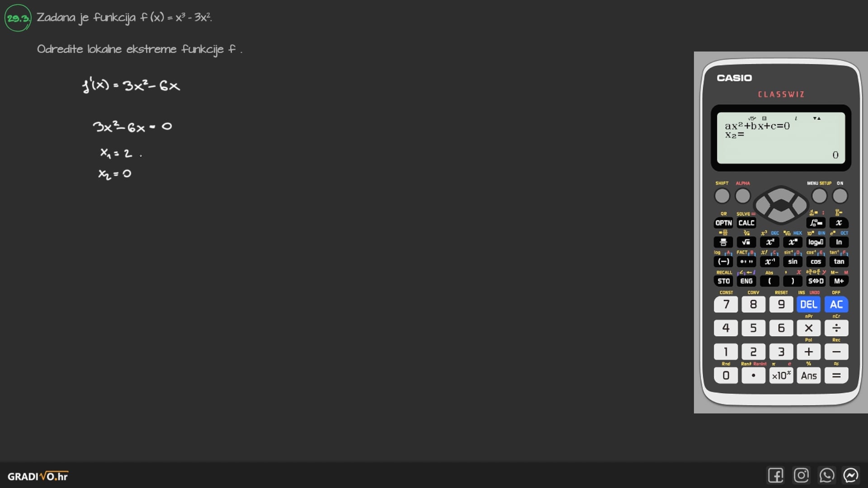Toggle the ALPHA key on the calculator
The image size is (868, 488).
pos(743,196)
